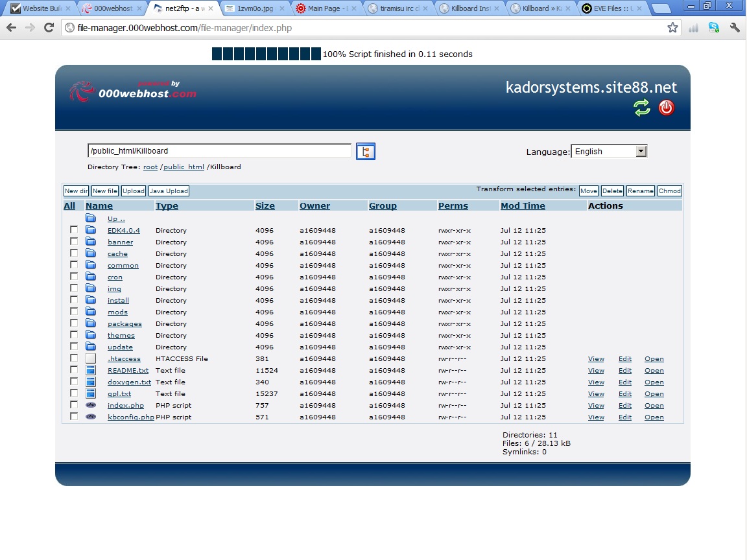Click the folder icon next to img
Image resolution: width=747 pixels, height=560 pixels.
[x=91, y=288]
